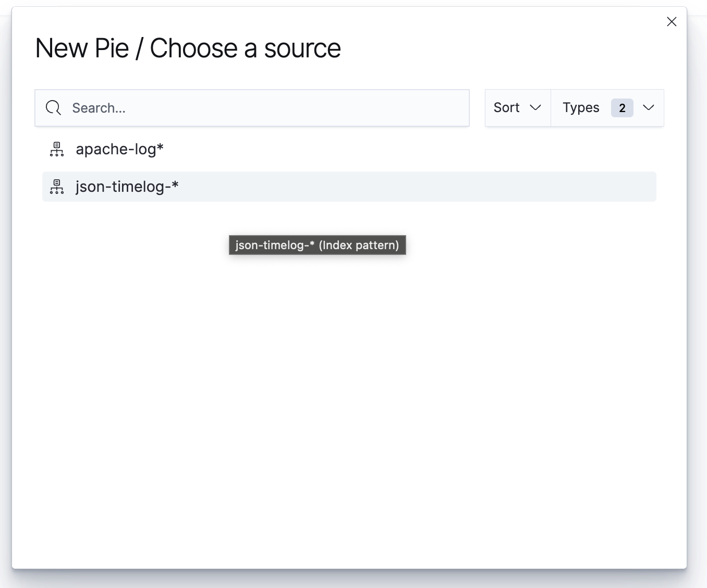Click the apache-log* row's empty right side
Screen dimensions: 707x588
[x=417, y=150]
